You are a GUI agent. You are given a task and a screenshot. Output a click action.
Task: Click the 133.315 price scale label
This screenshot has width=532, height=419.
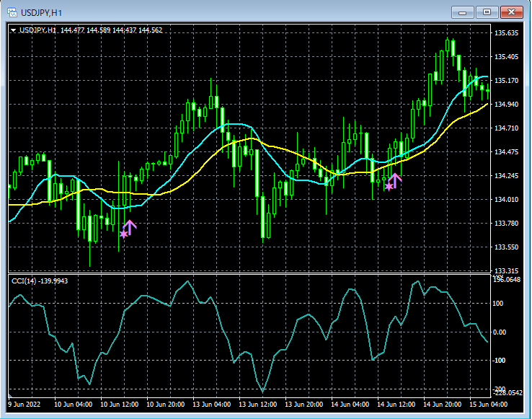(506, 270)
